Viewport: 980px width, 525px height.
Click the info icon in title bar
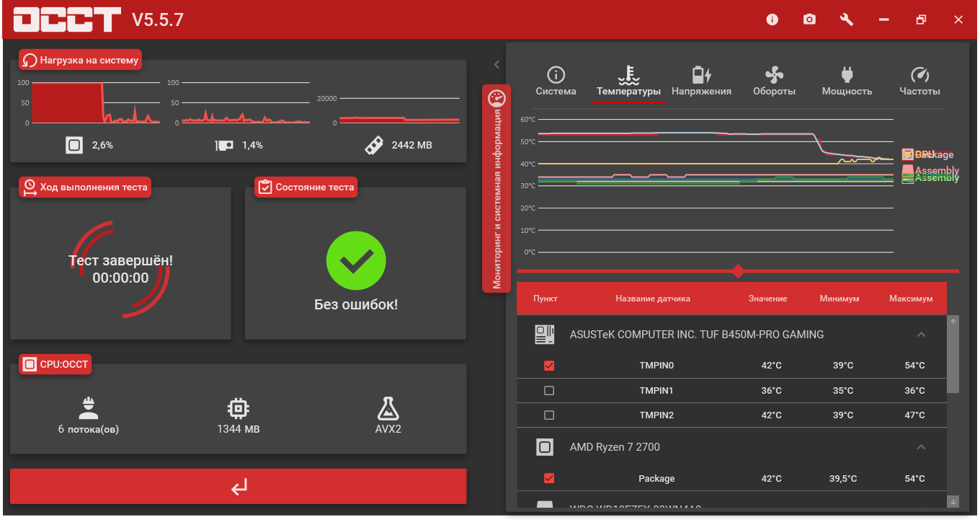point(772,19)
